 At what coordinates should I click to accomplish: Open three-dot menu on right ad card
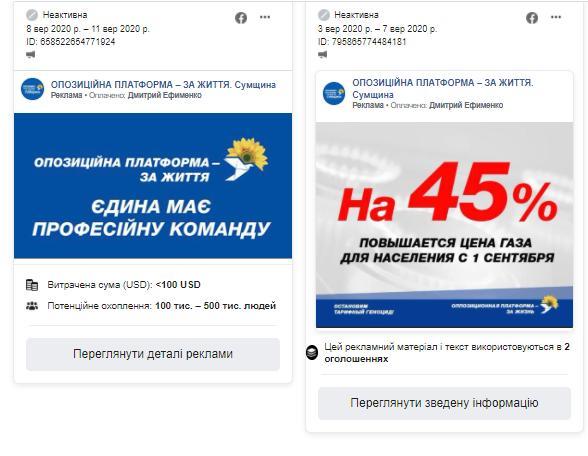556,17
